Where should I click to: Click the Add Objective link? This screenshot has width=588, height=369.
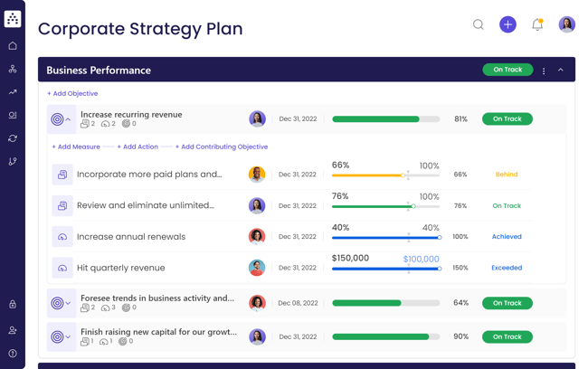coord(72,93)
